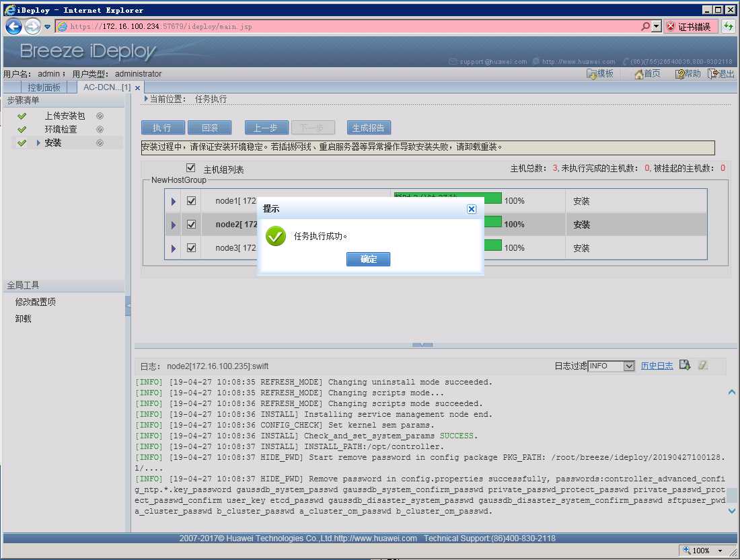The height and width of the screenshot is (560, 740).
Task: Click the address bar URL field
Action: (347, 26)
